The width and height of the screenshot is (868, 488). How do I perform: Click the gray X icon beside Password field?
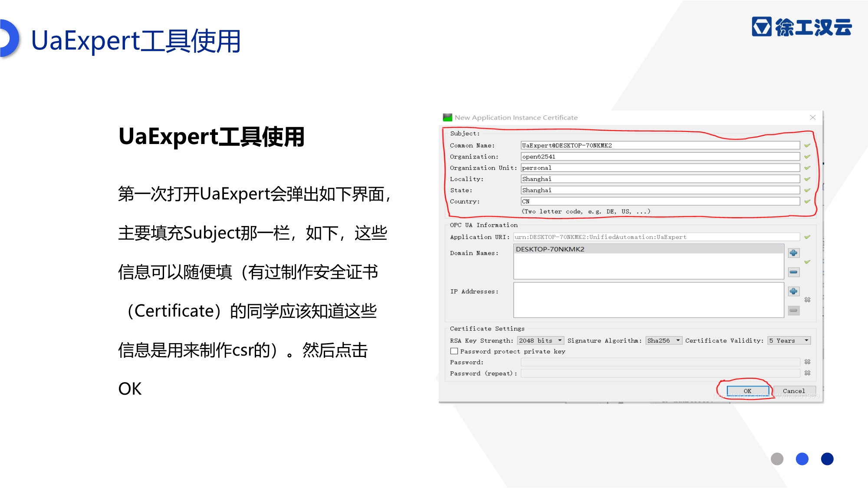tap(807, 362)
